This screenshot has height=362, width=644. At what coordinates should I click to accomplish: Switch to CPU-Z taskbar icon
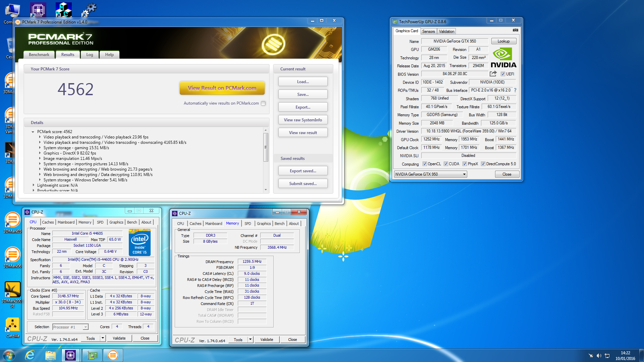click(70, 355)
